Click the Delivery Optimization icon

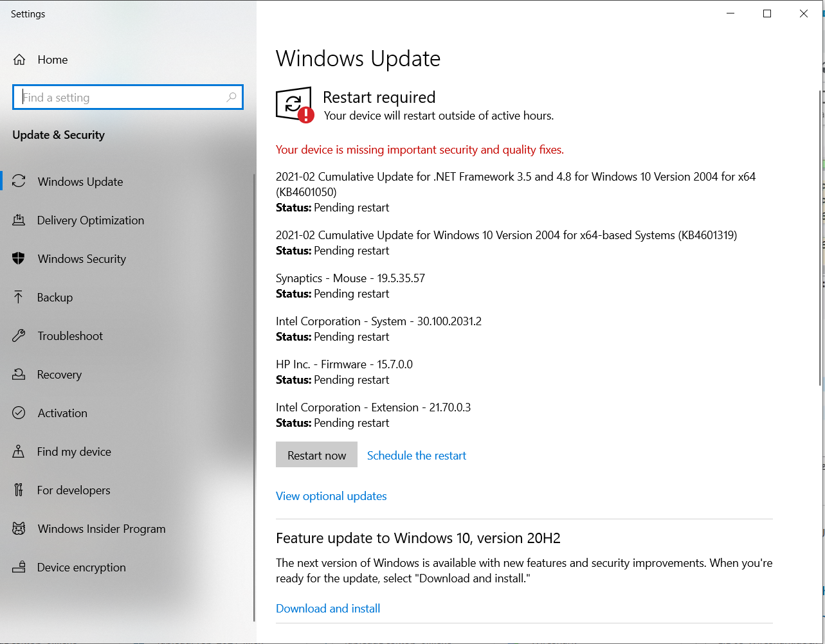point(19,220)
